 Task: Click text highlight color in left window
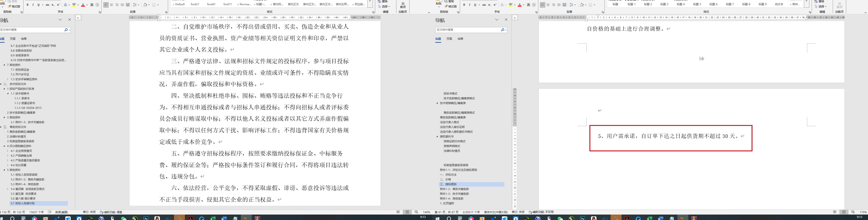point(74,5)
